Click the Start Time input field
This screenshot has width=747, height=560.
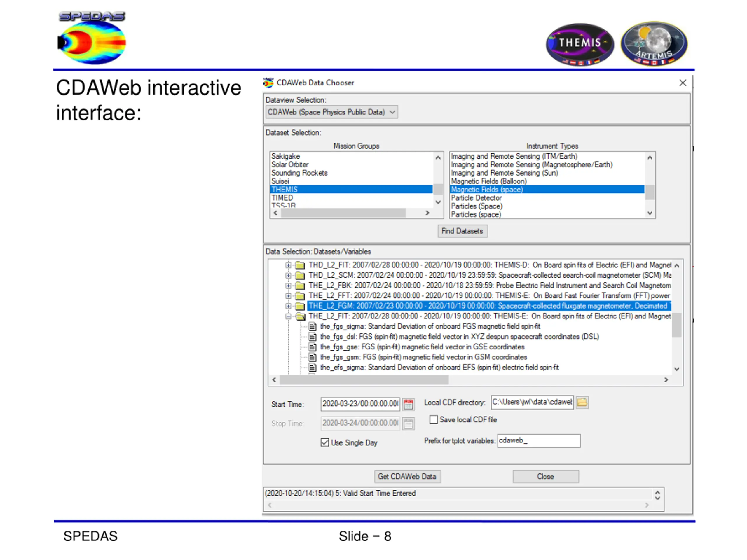(360, 404)
